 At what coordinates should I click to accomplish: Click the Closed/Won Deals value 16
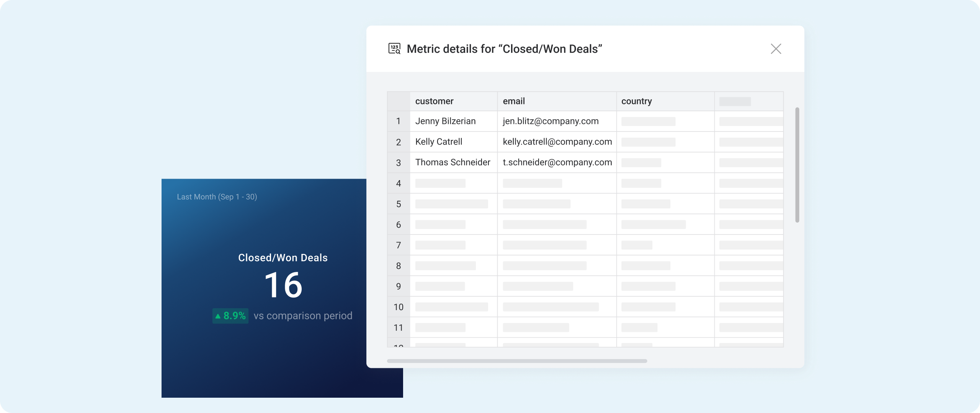(x=283, y=285)
